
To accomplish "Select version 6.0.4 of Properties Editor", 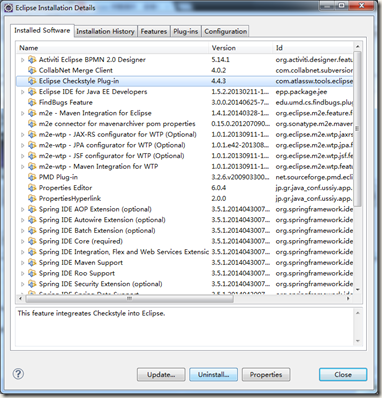I will pos(219,188).
